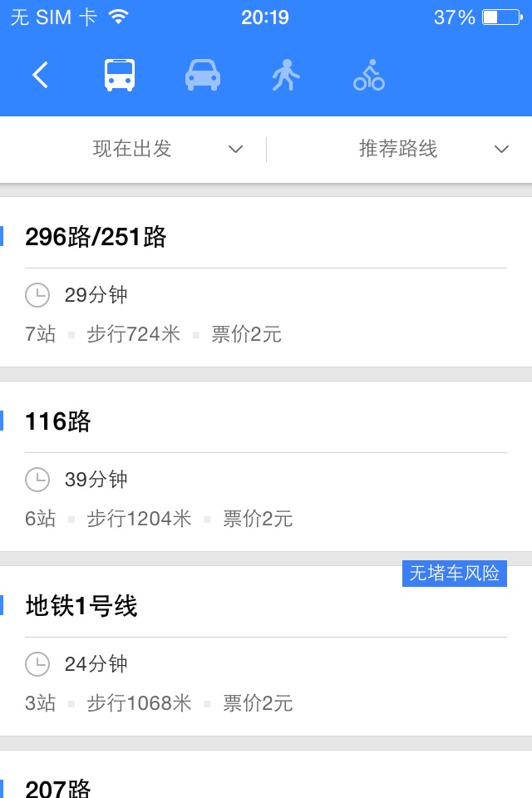Open the 296路/251路 route option
Image resolution: width=532 pixels, height=798 pixels.
click(96, 238)
